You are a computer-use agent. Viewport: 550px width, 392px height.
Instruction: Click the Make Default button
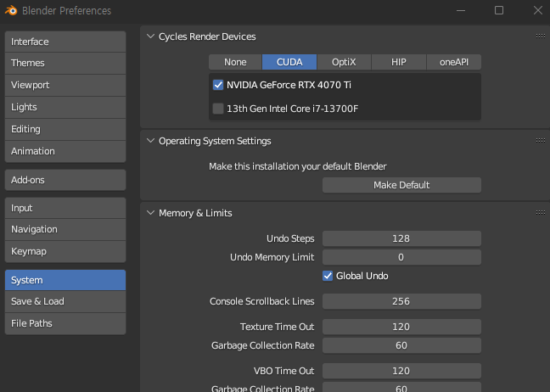coord(401,185)
